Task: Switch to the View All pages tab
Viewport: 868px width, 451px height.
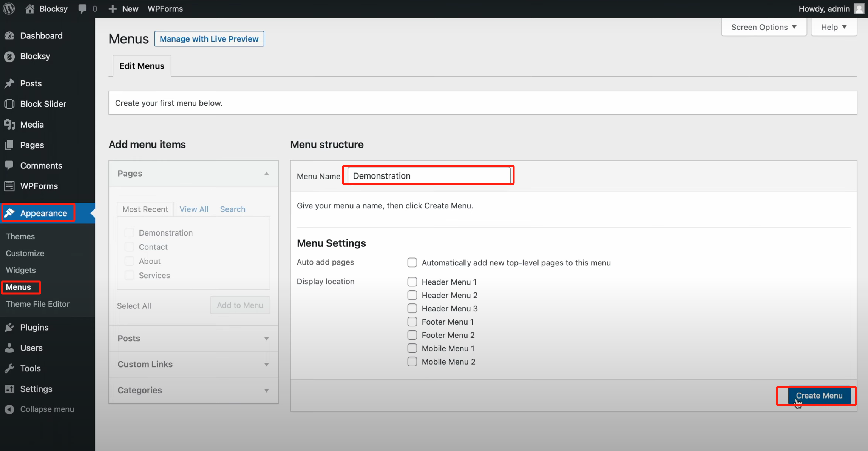Action: (194, 209)
